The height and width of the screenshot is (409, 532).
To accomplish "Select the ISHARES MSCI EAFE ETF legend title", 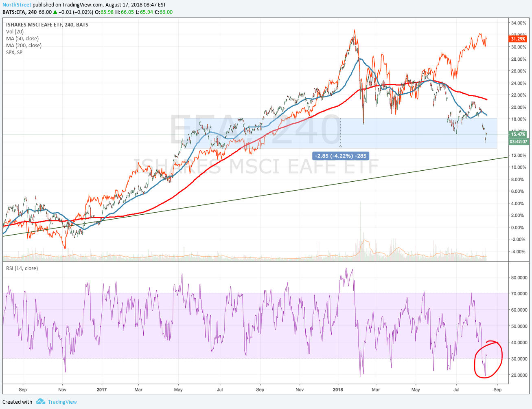I will point(47,24).
